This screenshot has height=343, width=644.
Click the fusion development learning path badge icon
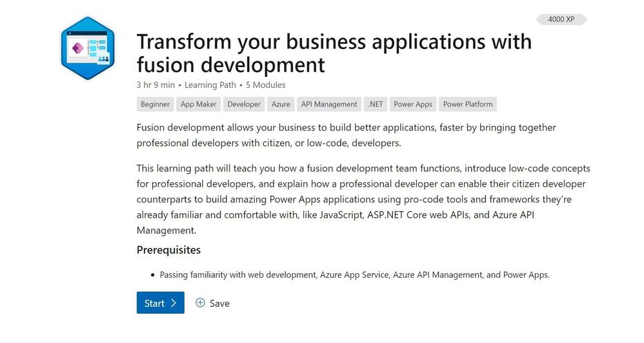click(x=87, y=50)
